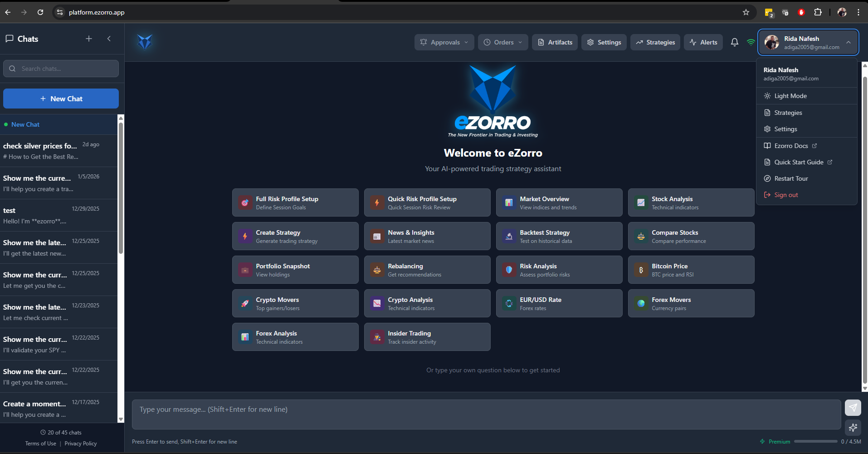This screenshot has width=868, height=454.
Task: Click the Create Strategy bolt icon
Action: coord(245,236)
